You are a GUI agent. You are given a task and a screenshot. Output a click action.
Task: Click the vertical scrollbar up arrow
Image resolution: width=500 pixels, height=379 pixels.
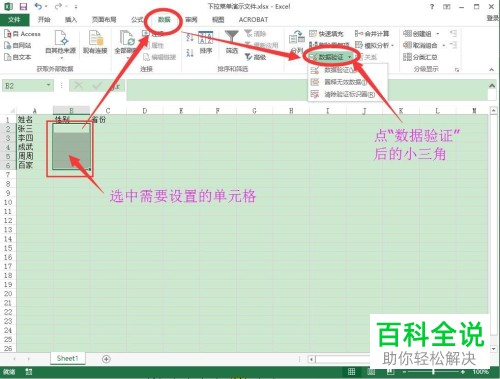point(494,110)
